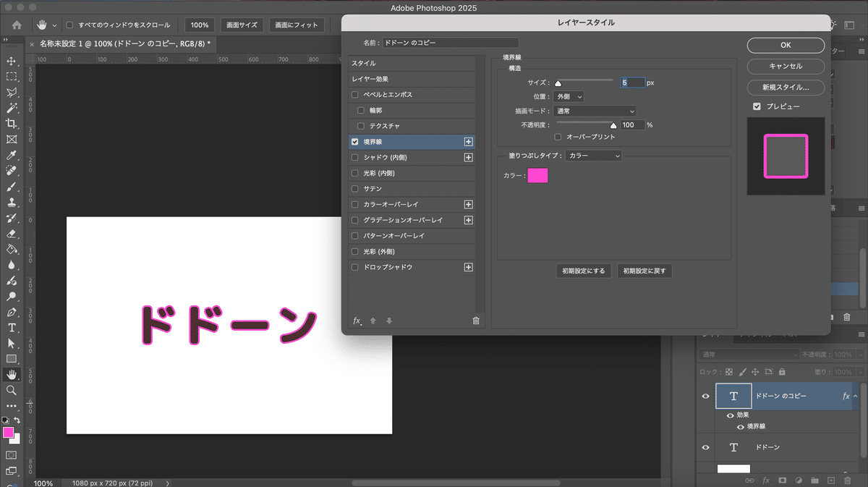The image size is (868, 487).
Task: Select the Clone Stamp tool
Action: [12, 203]
